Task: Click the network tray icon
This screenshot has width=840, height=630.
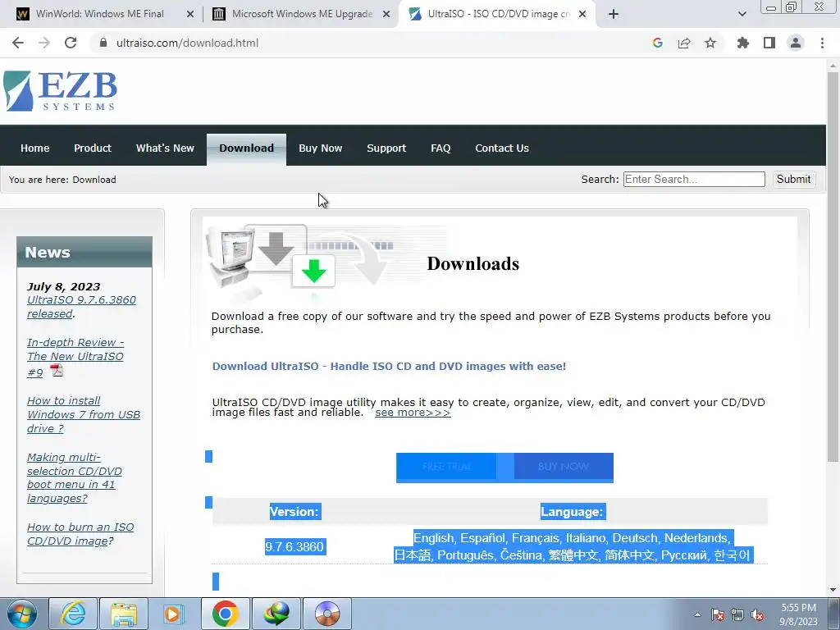Action: coord(737,615)
